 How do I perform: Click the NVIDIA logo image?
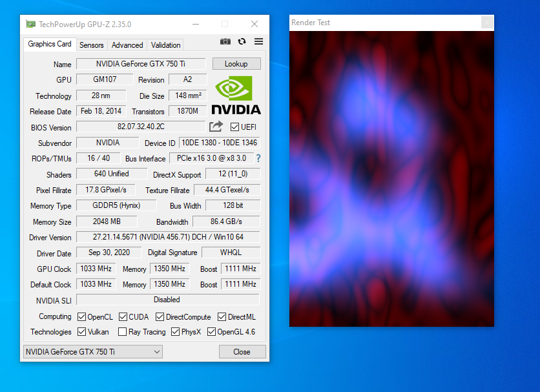(236, 96)
